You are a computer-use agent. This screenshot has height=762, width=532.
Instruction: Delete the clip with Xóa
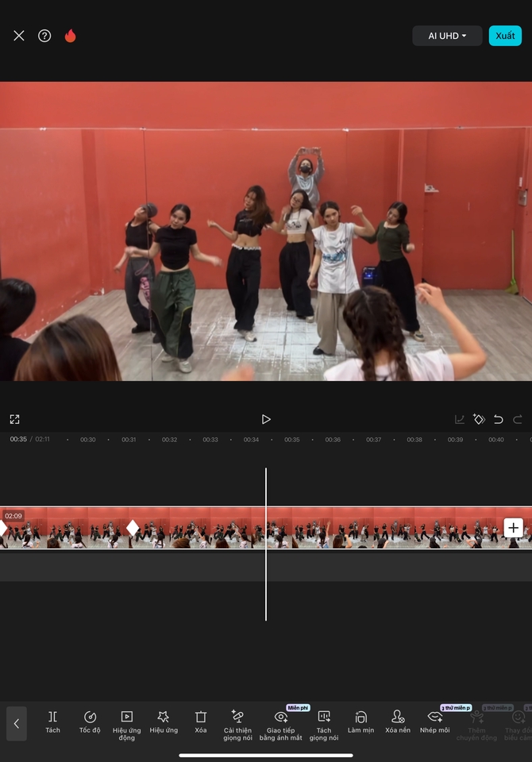coord(201,722)
